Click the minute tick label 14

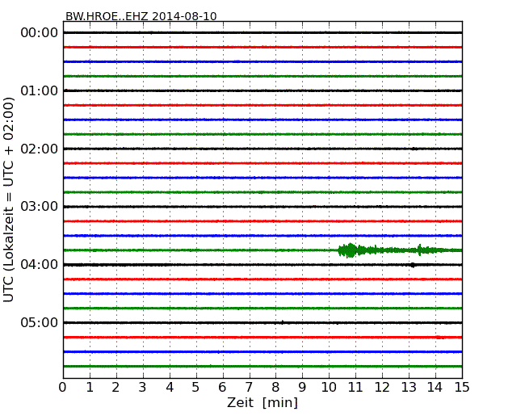435,388
